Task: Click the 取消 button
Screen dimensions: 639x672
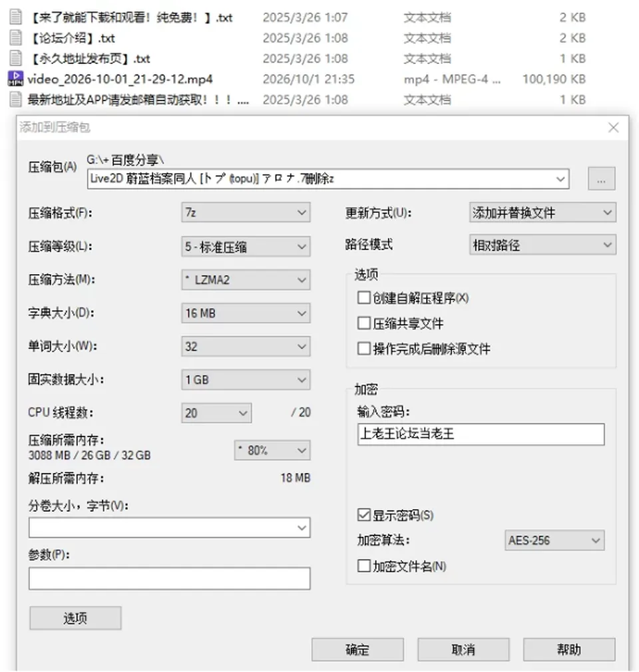Action: (463, 650)
